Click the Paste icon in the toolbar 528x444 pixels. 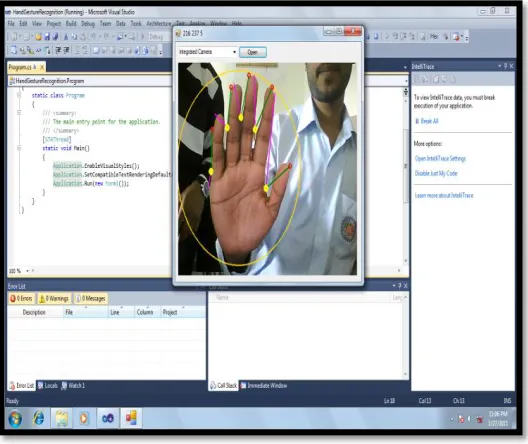[82, 37]
